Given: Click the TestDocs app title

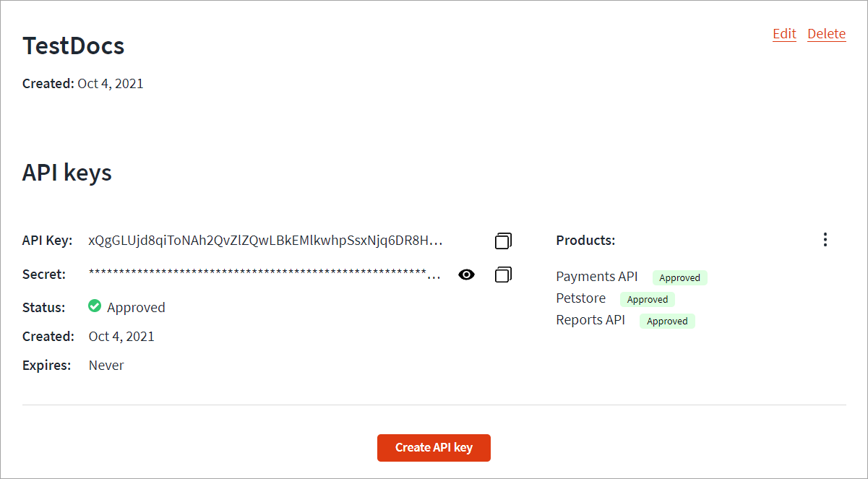Looking at the screenshot, I should (74, 46).
